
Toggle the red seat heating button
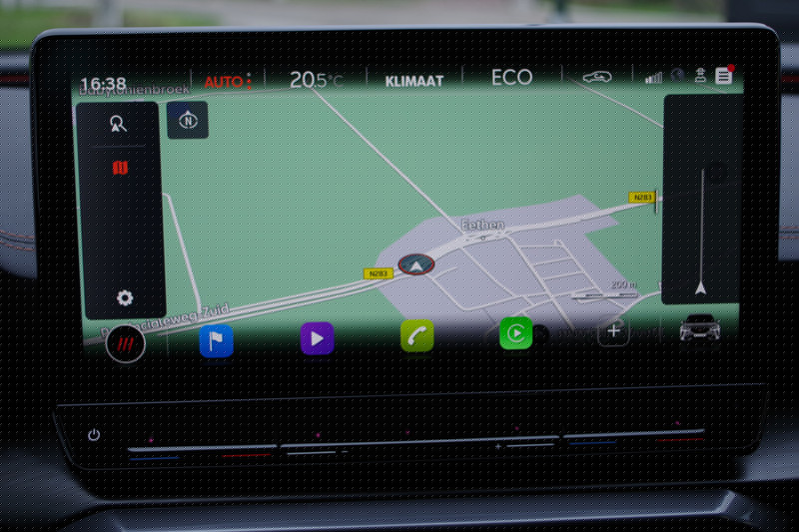[x=126, y=343]
